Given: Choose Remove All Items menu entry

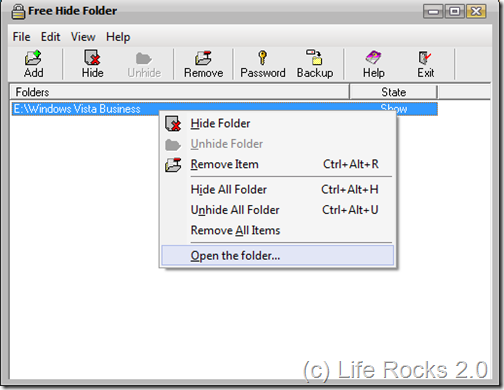Looking at the screenshot, I should pos(277,230).
